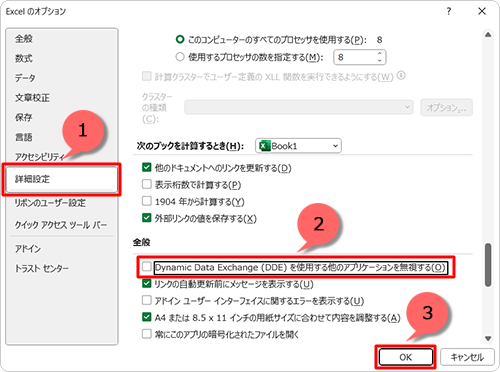Close the Excel のオプション dialog
Viewport: 500px width, 372px height.
[x=482, y=11]
